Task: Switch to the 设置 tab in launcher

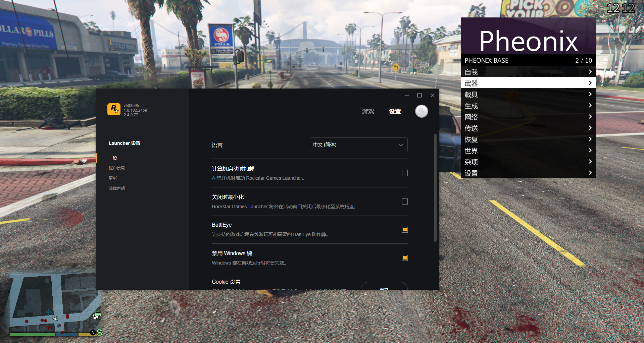Action: 395,111
